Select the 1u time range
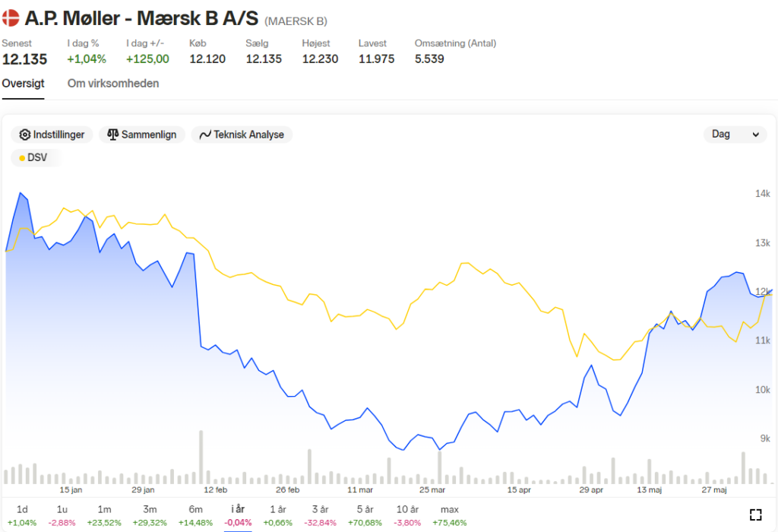The height and width of the screenshot is (532, 778). tap(62, 515)
